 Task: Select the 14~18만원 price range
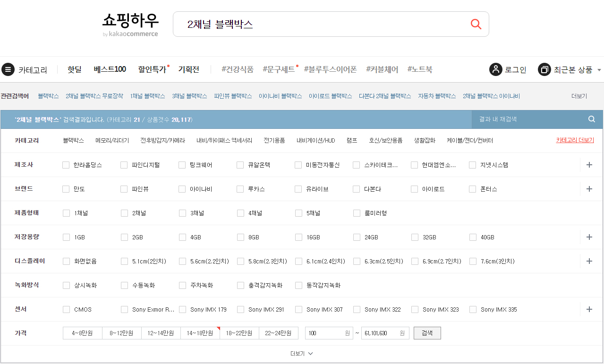(200, 333)
